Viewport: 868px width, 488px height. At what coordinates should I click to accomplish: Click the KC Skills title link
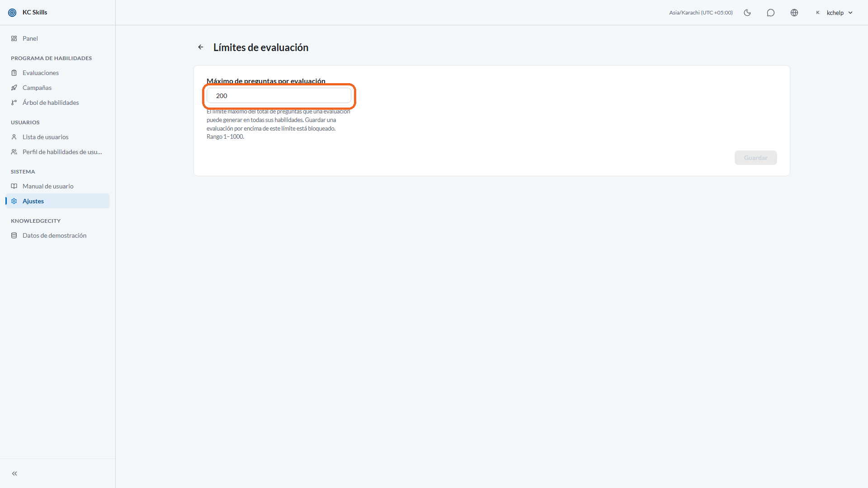coord(35,13)
